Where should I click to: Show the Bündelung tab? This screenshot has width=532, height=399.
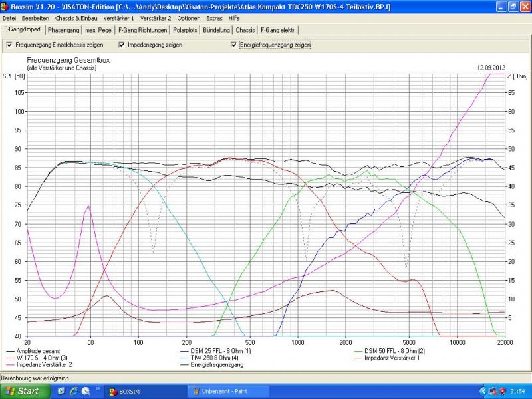point(217,30)
